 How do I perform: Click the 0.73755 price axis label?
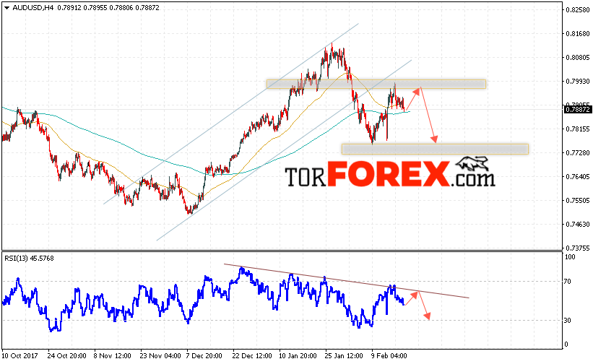pos(578,248)
